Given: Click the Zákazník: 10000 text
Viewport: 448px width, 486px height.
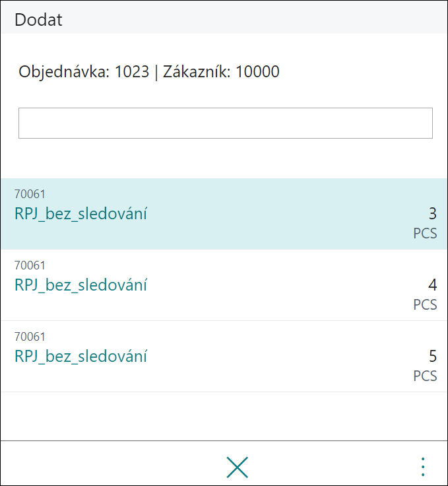Looking at the screenshot, I should (221, 72).
